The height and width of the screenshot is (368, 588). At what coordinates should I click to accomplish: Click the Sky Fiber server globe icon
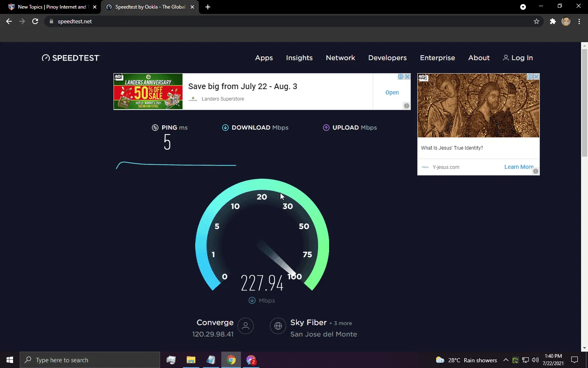pos(278,326)
